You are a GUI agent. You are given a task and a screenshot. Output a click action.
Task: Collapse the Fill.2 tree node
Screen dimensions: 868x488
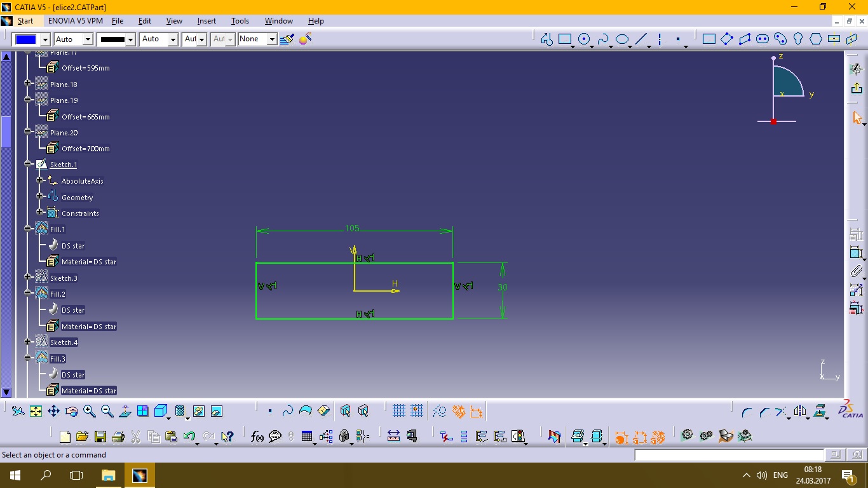click(28, 293)
